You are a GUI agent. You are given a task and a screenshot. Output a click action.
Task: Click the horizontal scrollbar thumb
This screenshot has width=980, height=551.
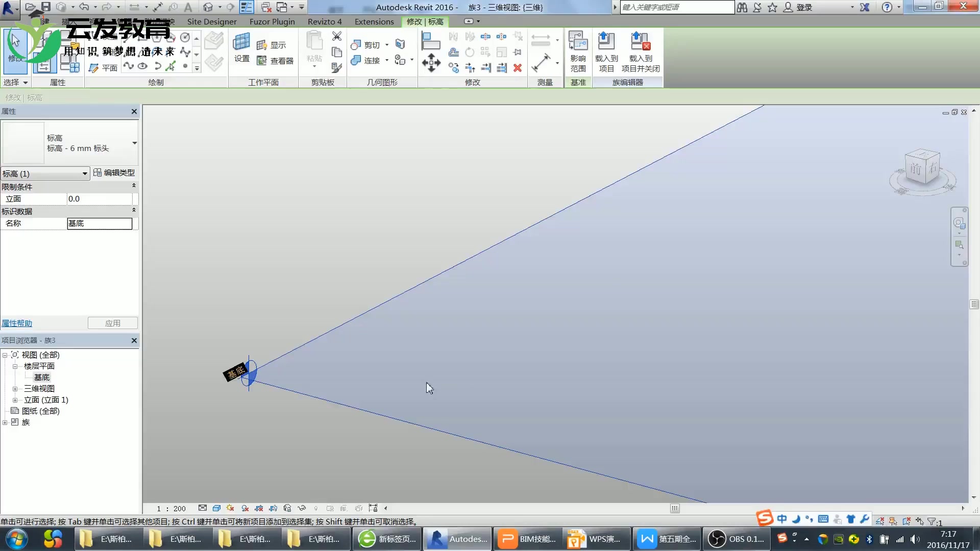675,508
